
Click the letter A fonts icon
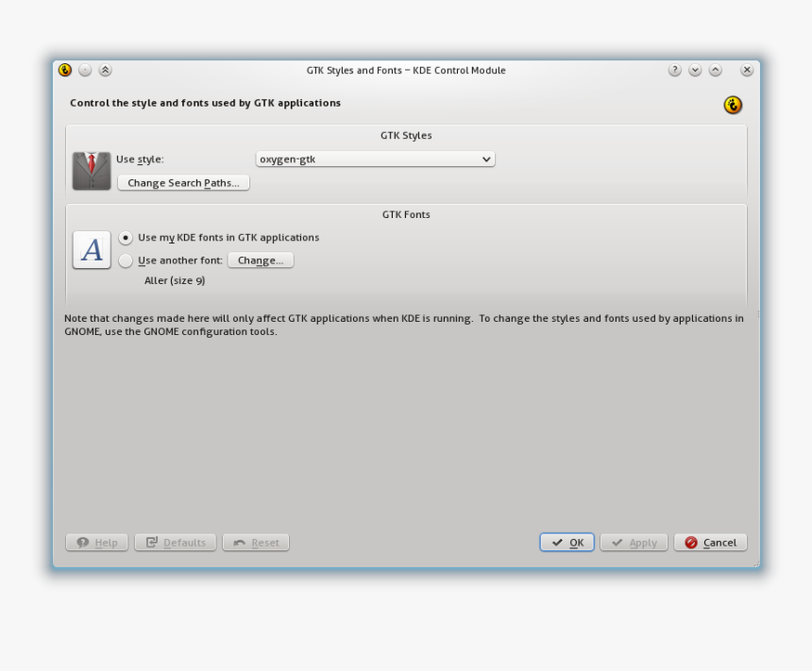click(x=92, y=249)
